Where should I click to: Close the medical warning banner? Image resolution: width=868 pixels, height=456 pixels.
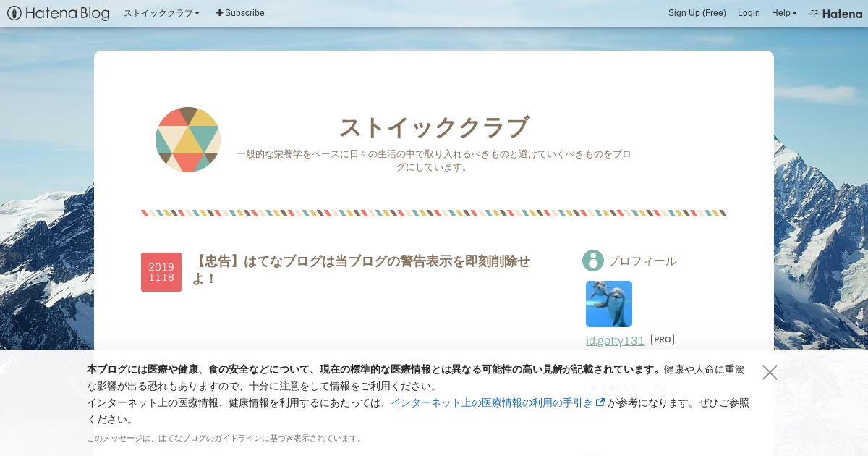coord(770,372)
